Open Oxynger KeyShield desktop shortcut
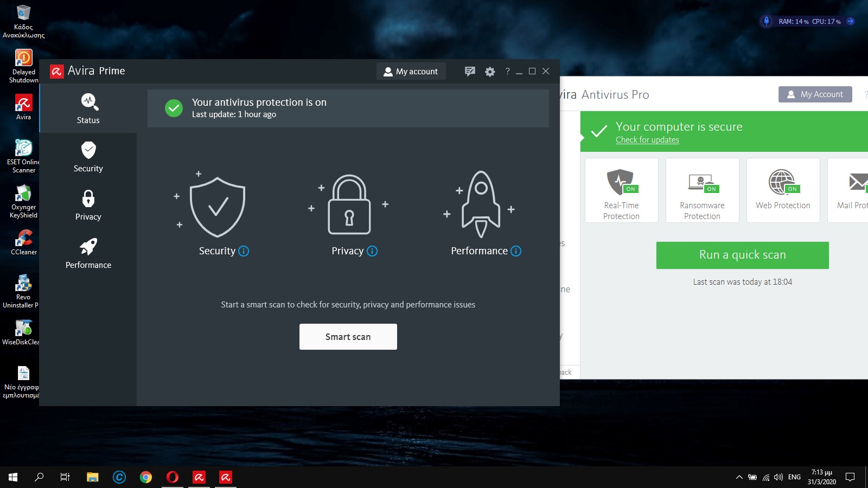This screenshot has width=868, height=488. pos(23,201)
